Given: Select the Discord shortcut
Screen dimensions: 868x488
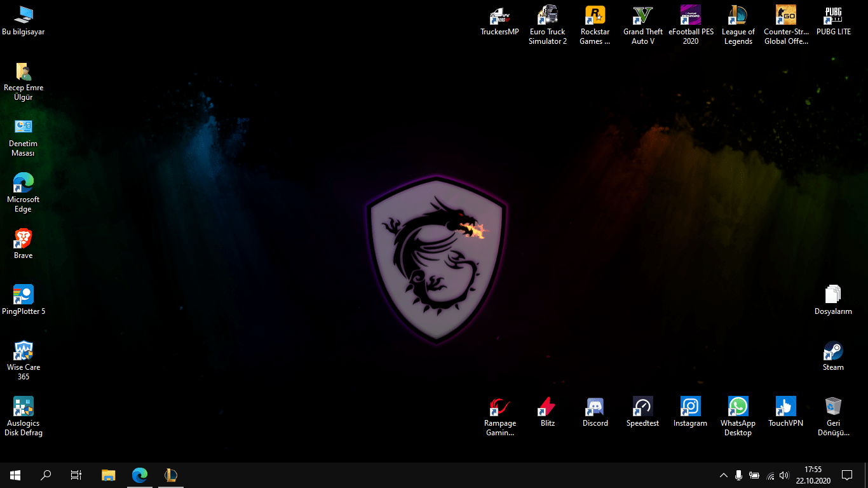Looking at the screenshot, I should coord(595,412).
